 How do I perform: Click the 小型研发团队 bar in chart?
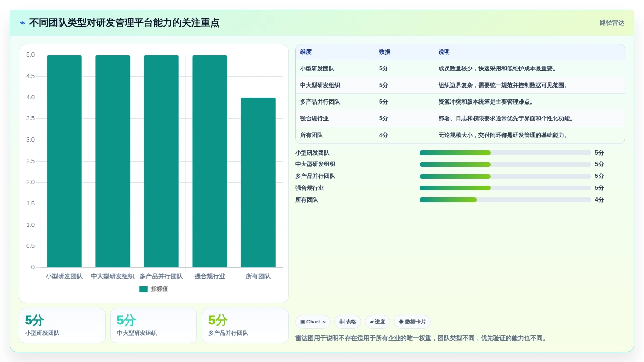(64, 161)
